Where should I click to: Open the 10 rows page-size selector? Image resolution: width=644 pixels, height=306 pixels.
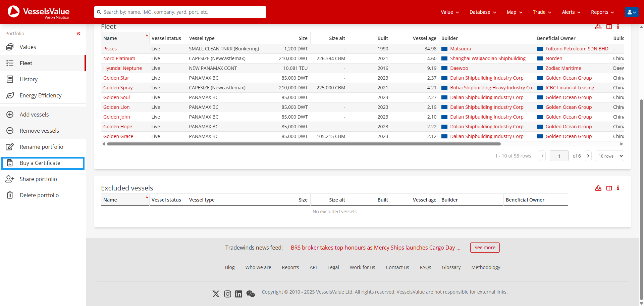[610, 156]
